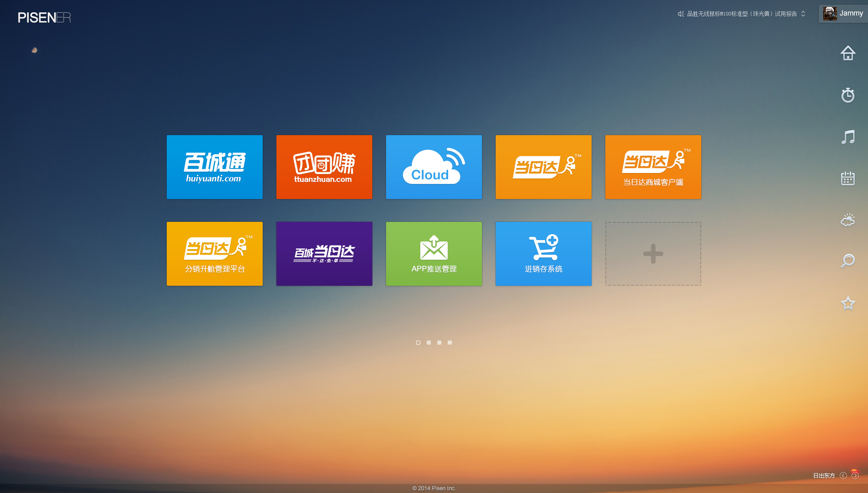Cycle announcements with up-down arrows

pos(803,14)
